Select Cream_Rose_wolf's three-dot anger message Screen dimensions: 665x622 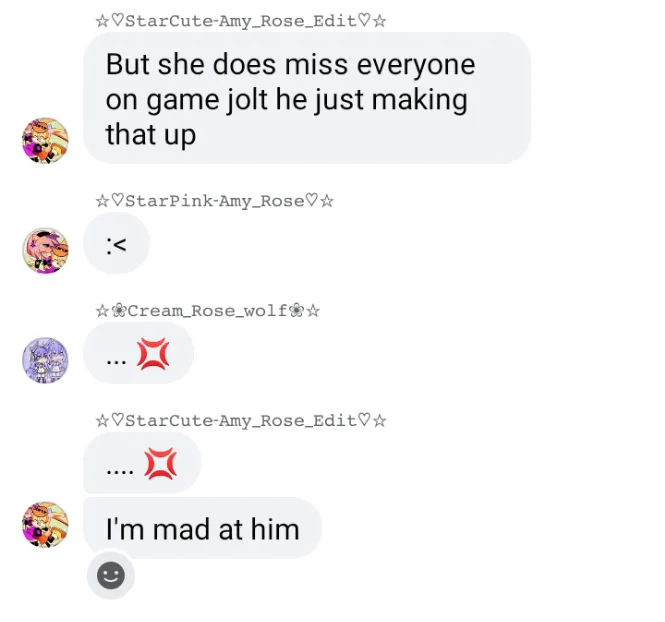pyautogui.click(x=138, y=353)
